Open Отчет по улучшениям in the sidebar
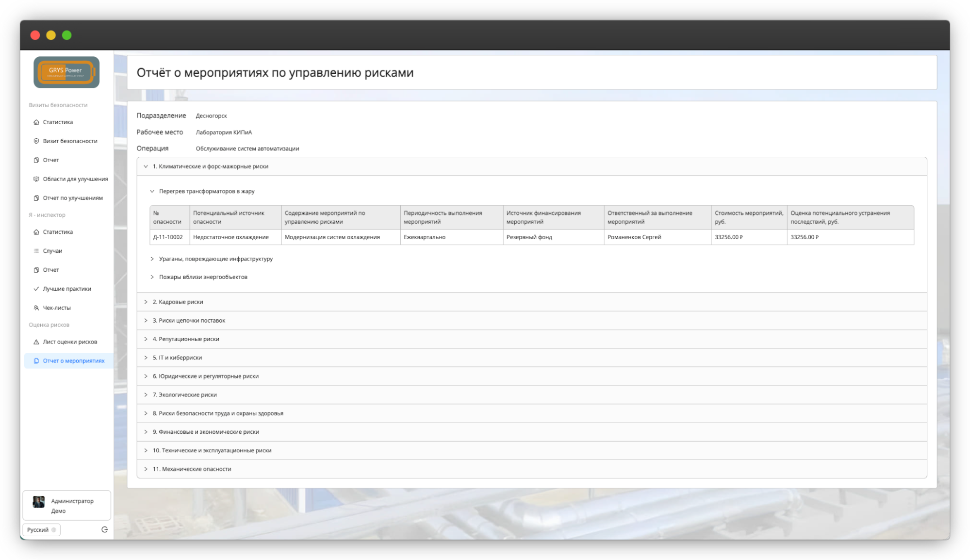The height and width of the screenshot is (560, 970). (x=72, y=198)
